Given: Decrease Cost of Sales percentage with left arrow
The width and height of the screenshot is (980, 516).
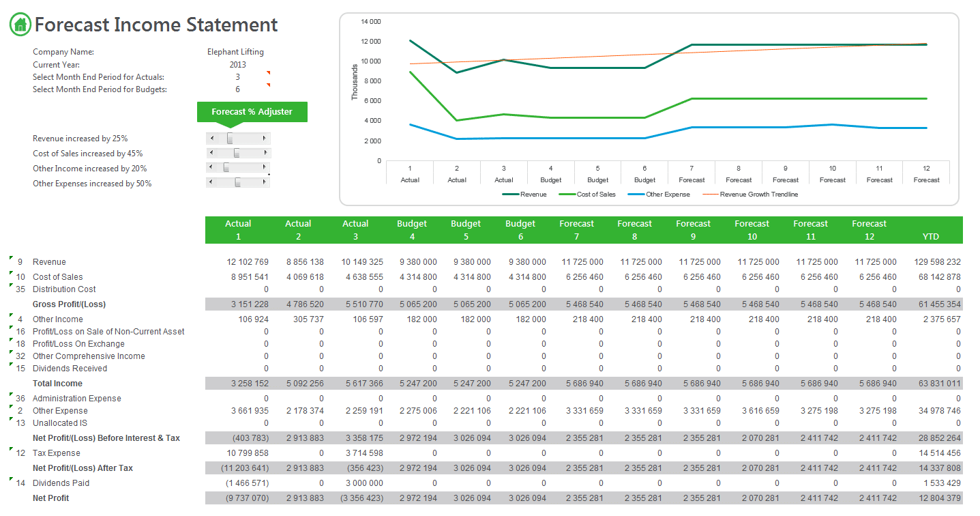Looking at the screenshot, I should coord(211,154).
